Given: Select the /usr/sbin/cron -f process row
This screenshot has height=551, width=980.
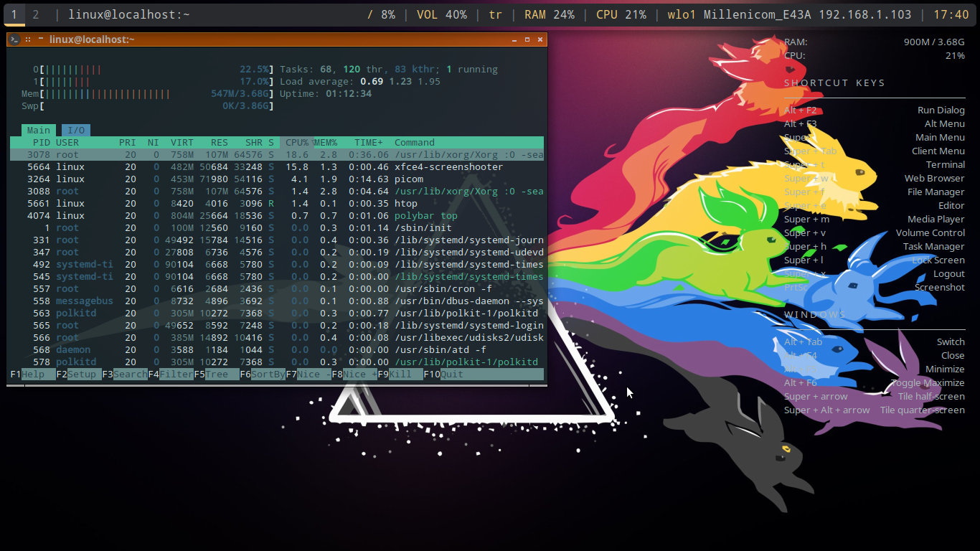Looking at the screenshot, I should pyautogui.click(x=277, y=288).
